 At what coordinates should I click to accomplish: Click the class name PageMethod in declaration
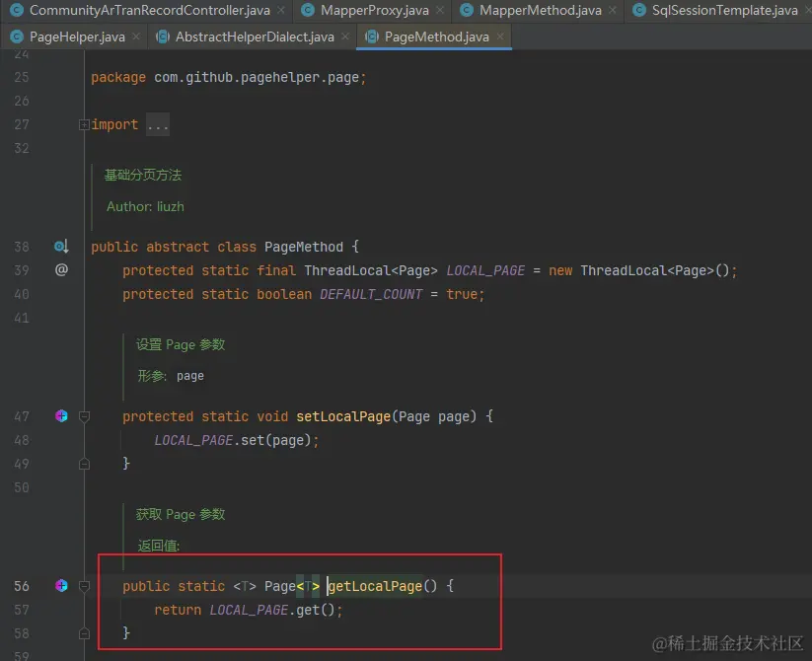pyautogui.click(x=304, y=247)
